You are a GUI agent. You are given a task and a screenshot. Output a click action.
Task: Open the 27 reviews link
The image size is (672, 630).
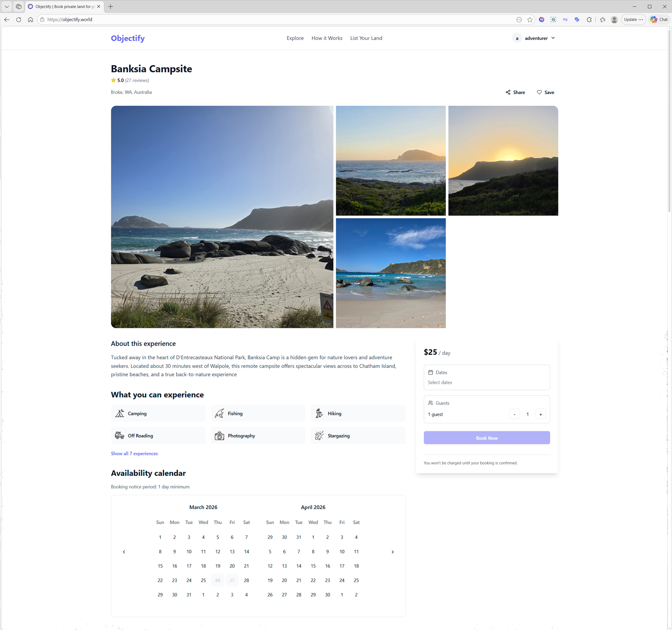tap(137, 80)
